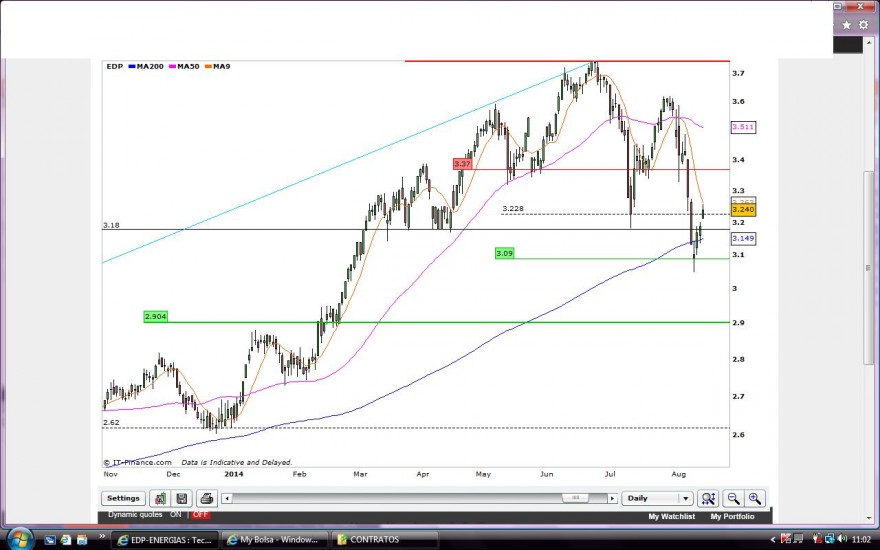The height and width of the screenshot is (550, 880).
Task: Click the 3.37 red resistance label
Action: point(462,164)
